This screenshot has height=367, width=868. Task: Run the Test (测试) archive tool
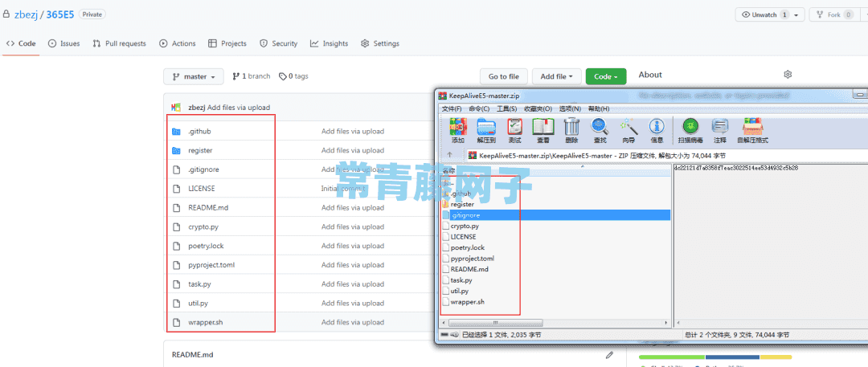pyautogui.click(x=515, y=128)
